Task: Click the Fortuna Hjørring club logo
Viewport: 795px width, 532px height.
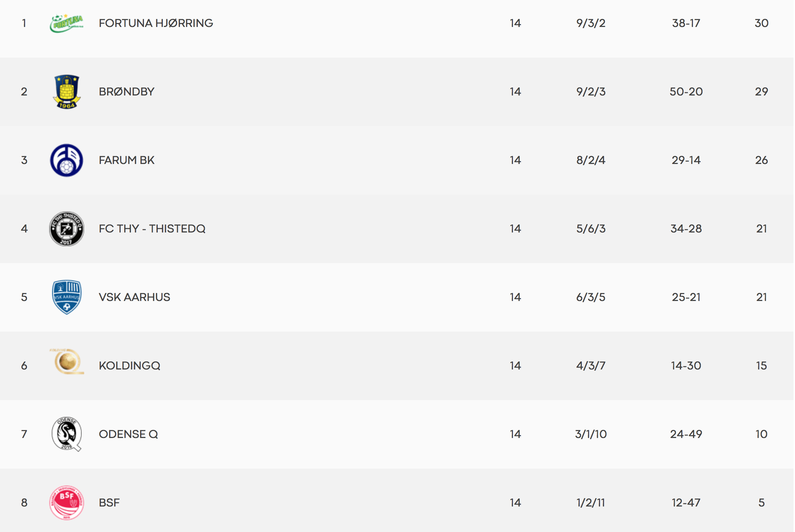Action: coord(67,23)
